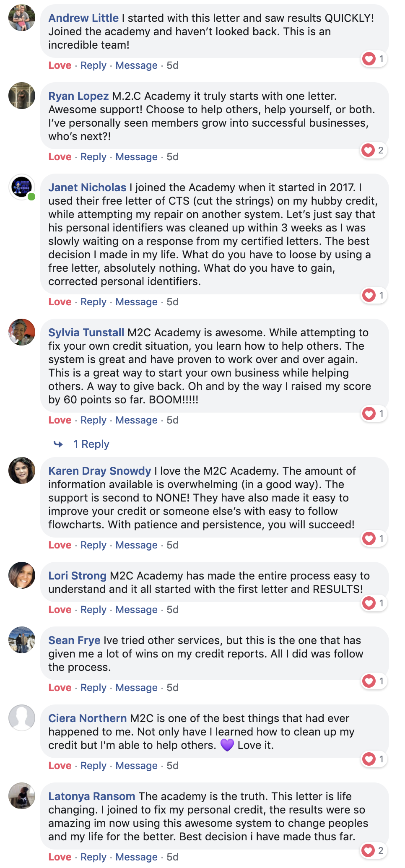Open Karen Dray Snowdy's profile name link
Screen dimensions: 405x868
(x=99, y=471)
